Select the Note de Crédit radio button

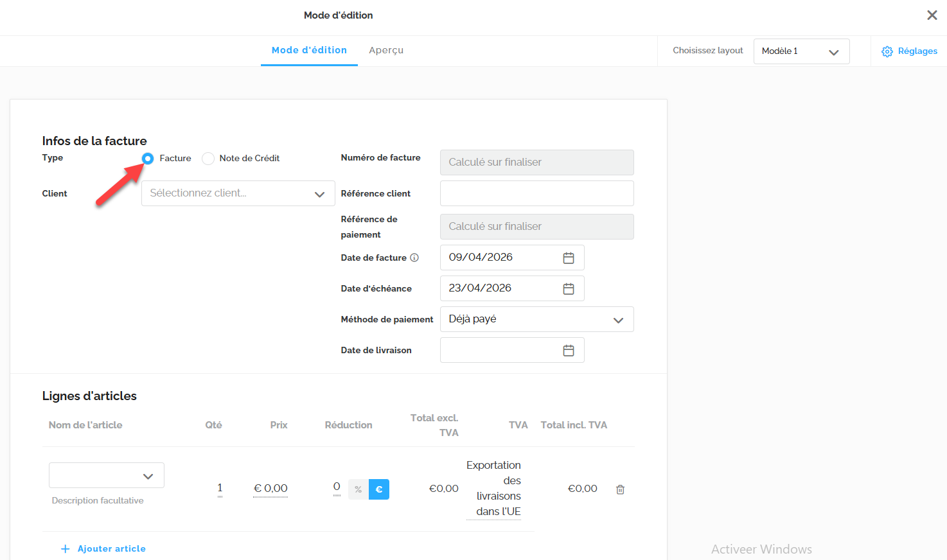[x=208, y=158]
